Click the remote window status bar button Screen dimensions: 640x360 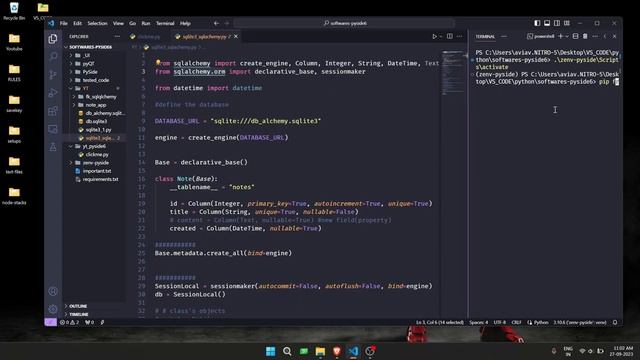[x=50, y=322]
